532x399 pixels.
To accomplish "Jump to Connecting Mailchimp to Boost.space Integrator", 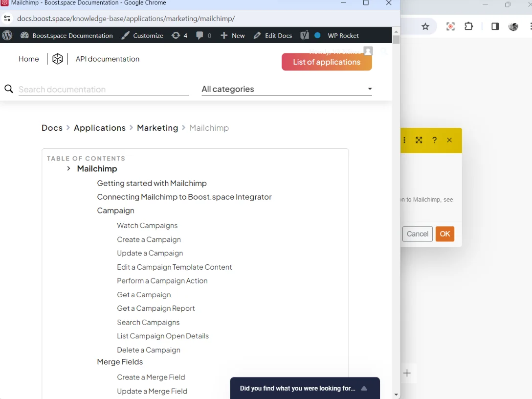I will point(184,197).
